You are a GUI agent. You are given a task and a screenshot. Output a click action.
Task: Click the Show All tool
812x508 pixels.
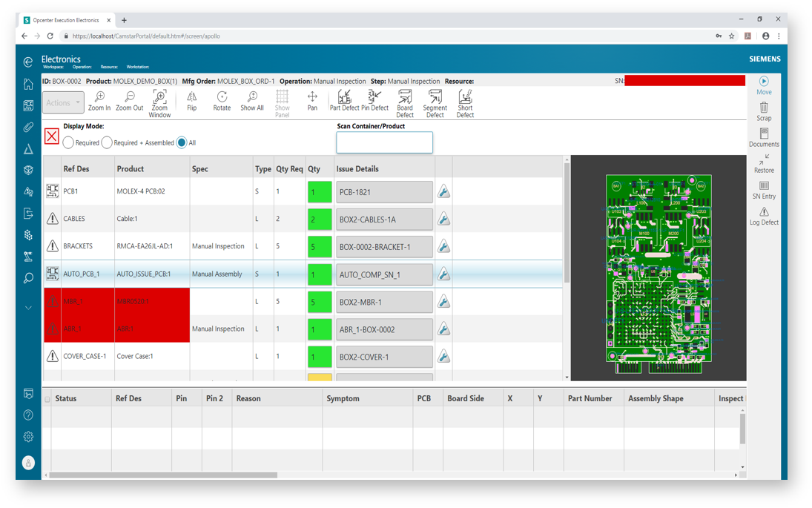(252, 100)
